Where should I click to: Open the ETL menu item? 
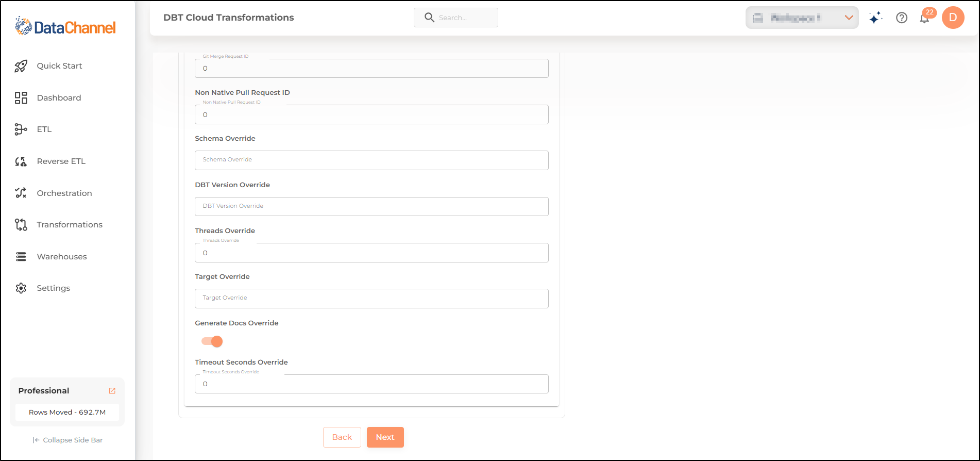tap(44, 129)
